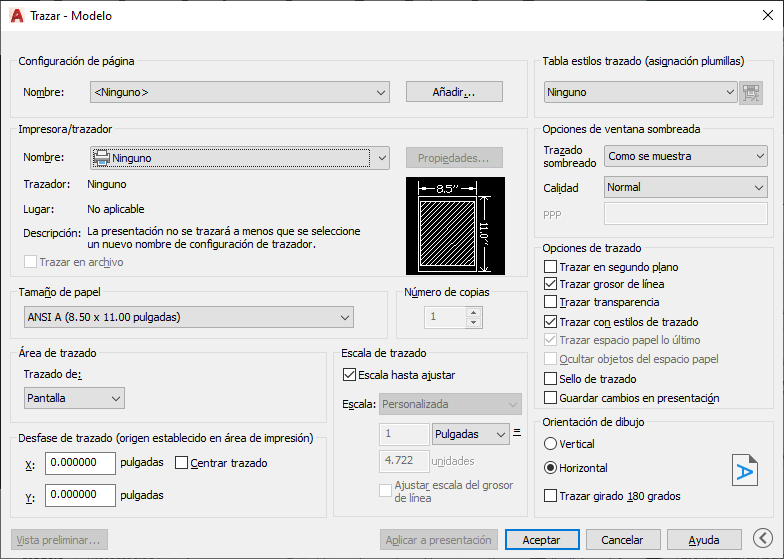Open paper size ANSI A dropdown

[x=188, y=317]
